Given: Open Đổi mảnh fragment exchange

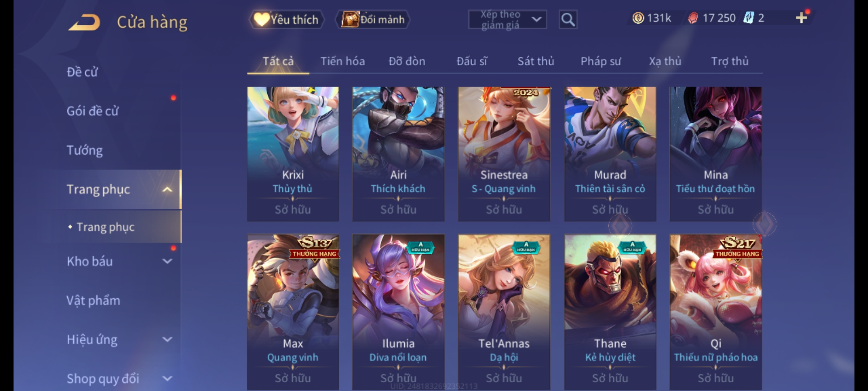Looking at the screenshot, I should point(373,20).
